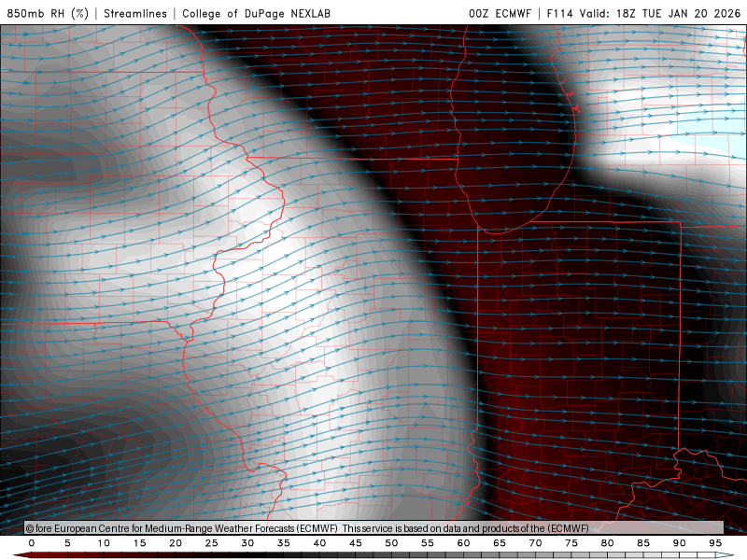Select the "Streamlines" header label

pyautogui.click(x=135, y=13)
